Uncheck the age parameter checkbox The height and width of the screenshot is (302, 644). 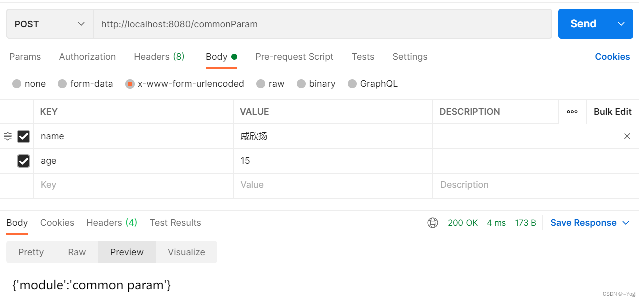pyautogui.click(x=23, y=161)
